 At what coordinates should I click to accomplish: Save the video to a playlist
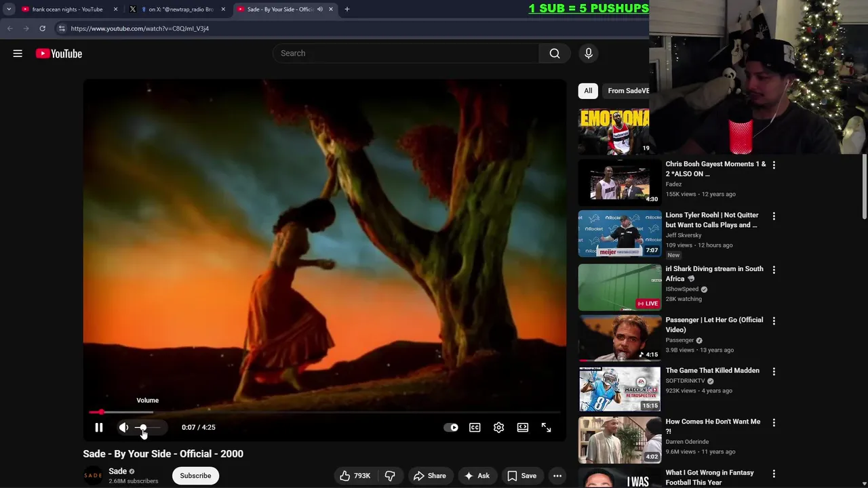[x=522, y=476]
